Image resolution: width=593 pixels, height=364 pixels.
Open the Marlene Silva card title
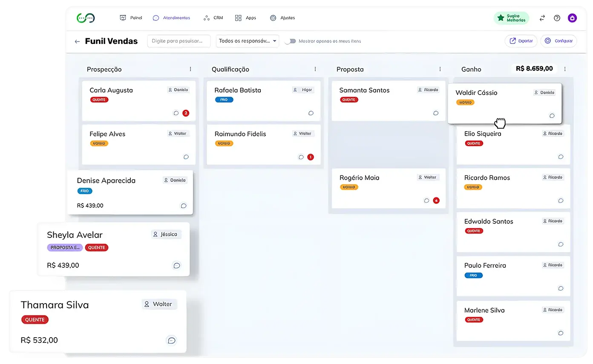[x=484, y=310]
